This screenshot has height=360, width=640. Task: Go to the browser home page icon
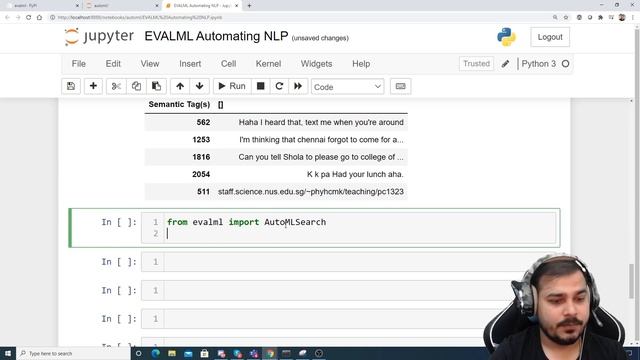pos(39,18)
